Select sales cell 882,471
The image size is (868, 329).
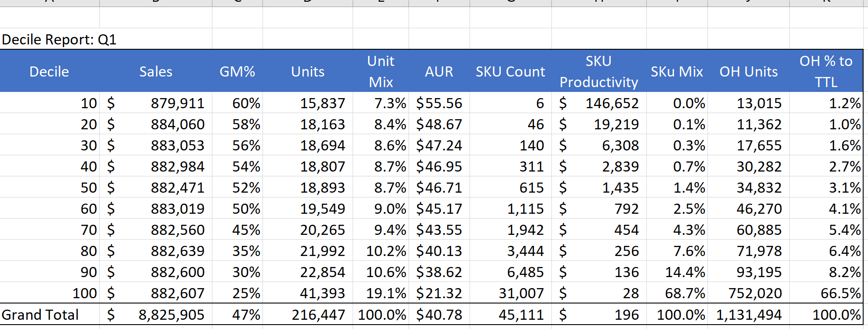[156, 187]
